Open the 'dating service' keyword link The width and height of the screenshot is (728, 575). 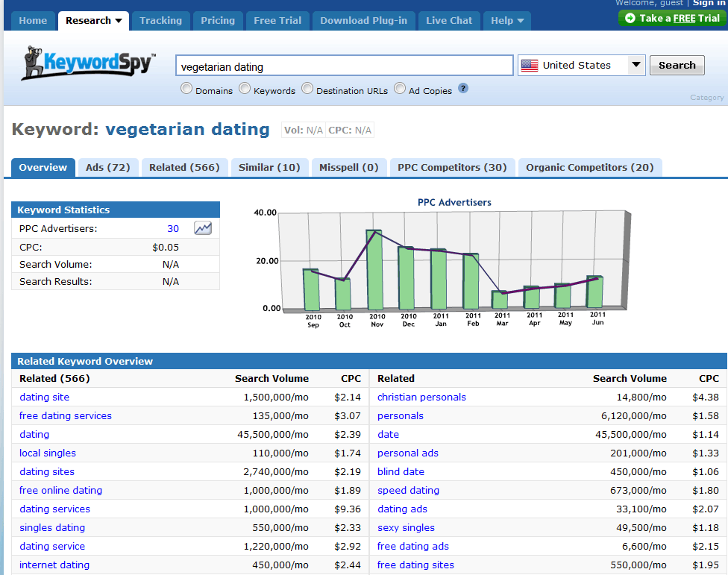(x=52, y=546)
